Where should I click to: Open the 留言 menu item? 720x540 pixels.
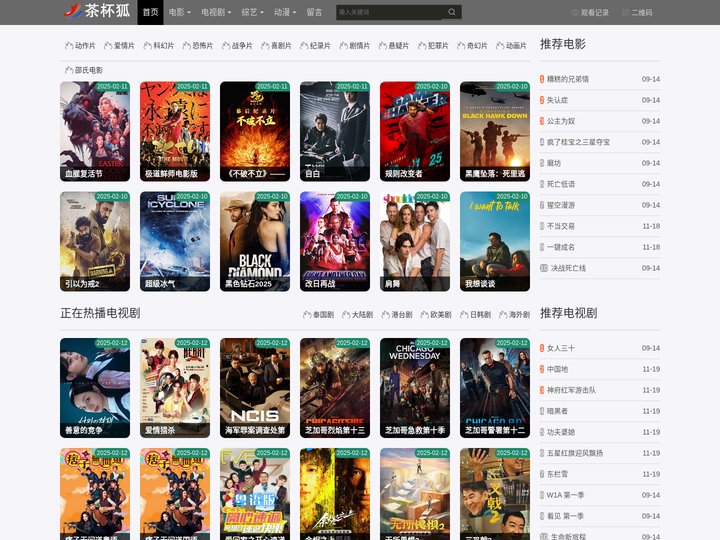(314, 12)
